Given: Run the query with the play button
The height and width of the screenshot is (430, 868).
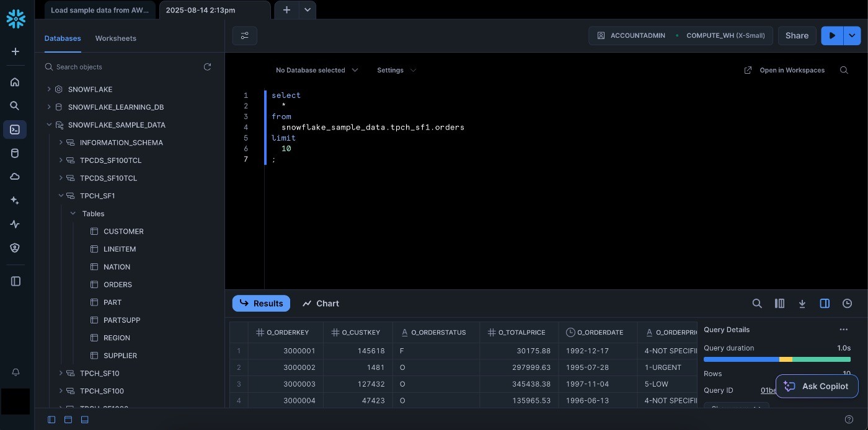Looking at the screenshot, I should 833,36.
